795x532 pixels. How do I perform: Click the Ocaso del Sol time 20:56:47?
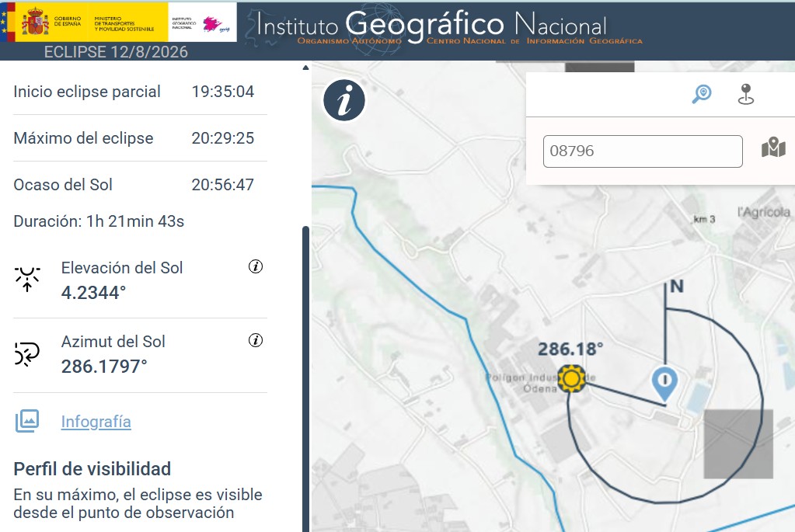click(x=222, y=185)
